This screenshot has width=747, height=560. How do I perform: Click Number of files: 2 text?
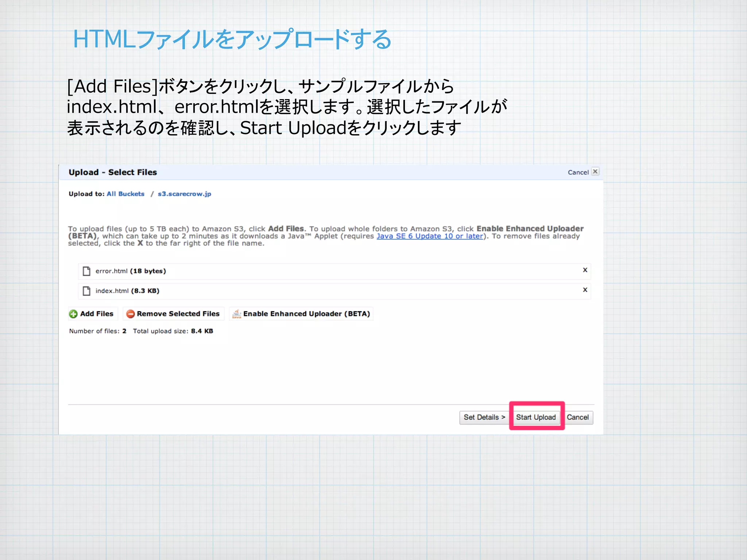[x=98, y=331]
